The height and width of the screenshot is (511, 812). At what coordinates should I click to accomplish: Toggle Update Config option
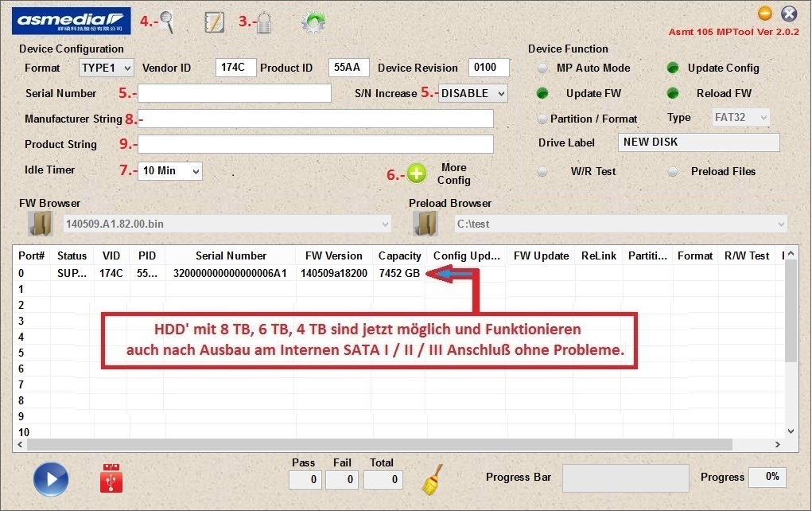click(x=673, y=68)
